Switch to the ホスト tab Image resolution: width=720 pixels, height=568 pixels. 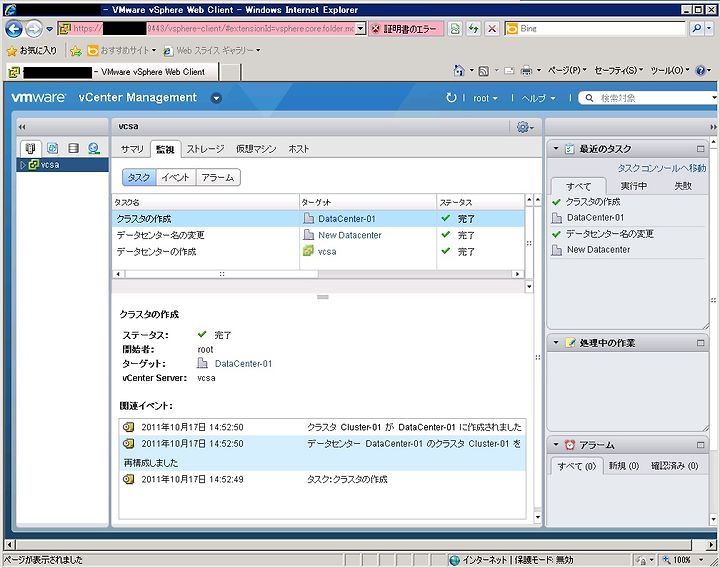pos(298,149)
